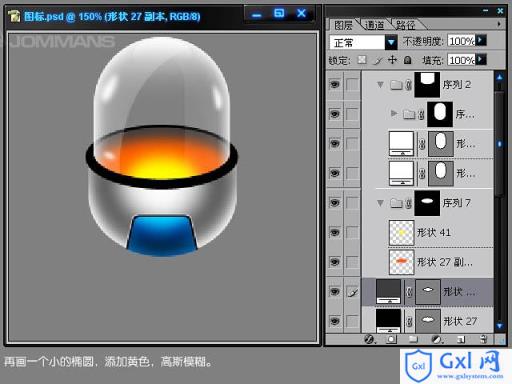Restore the 图标.psd document window
This screenshot has width=512, height=384.
tap(279, 14)
